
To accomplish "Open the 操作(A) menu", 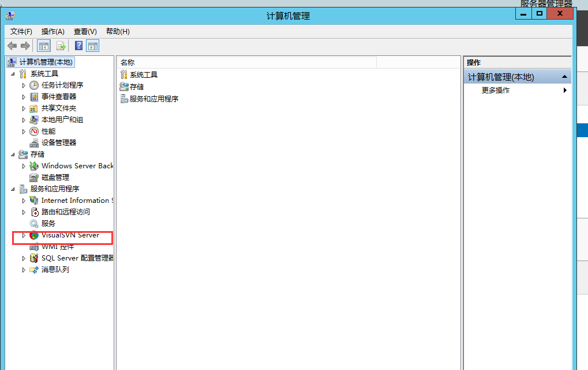I will pos(53,32).
